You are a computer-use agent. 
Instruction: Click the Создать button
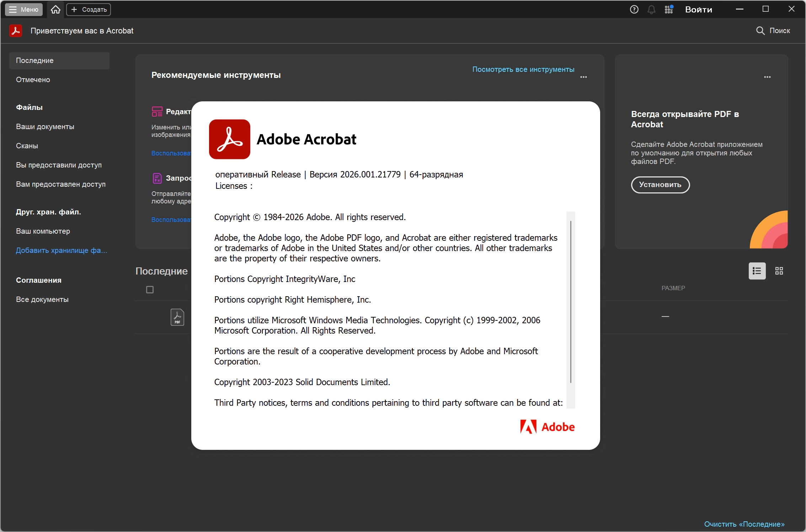[x=89, y=10]
